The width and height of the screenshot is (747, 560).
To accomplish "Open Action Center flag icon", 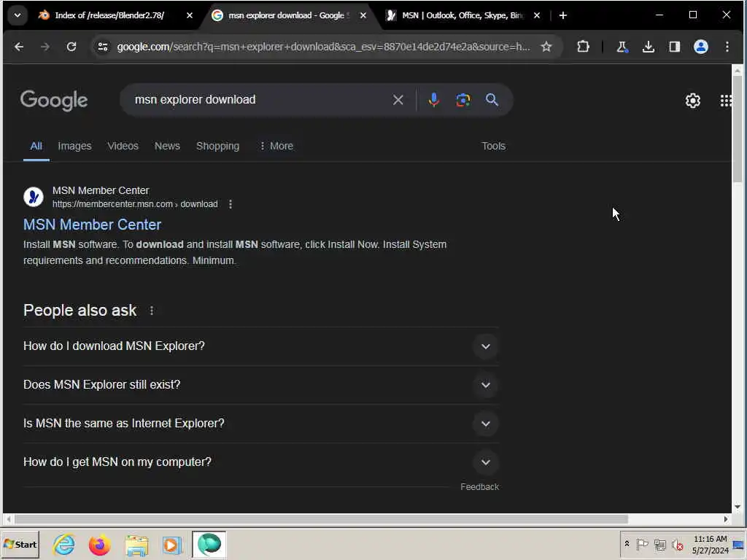I will pyautogui.click(x=642, y=544).
